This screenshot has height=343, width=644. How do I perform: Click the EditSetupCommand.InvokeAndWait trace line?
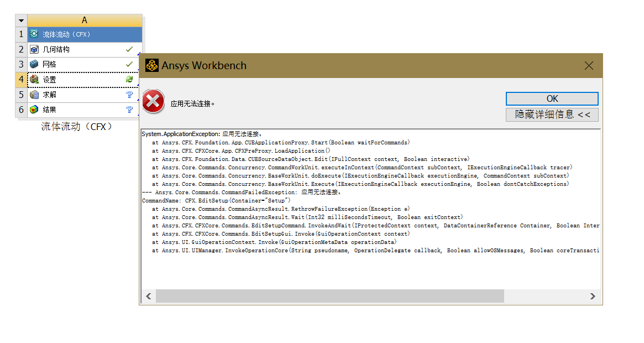click(x=375, y=225)
